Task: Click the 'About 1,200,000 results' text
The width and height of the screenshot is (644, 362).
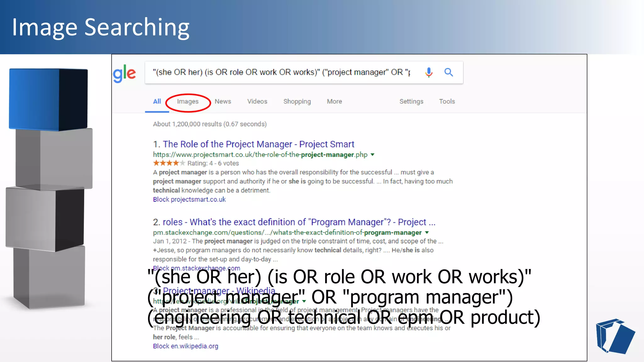Action: point(210,124)
